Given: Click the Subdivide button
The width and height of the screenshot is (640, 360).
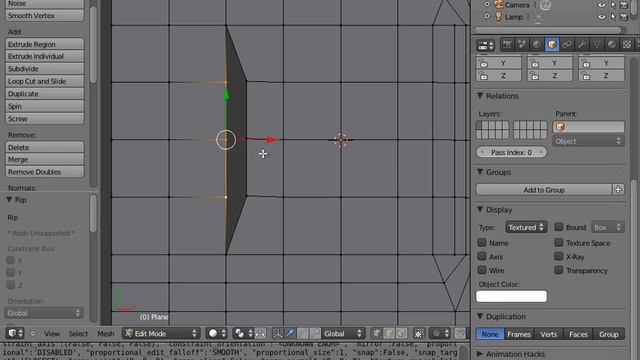Looking at the screenshot, I should pyautogui.click(x=44, y=69).
